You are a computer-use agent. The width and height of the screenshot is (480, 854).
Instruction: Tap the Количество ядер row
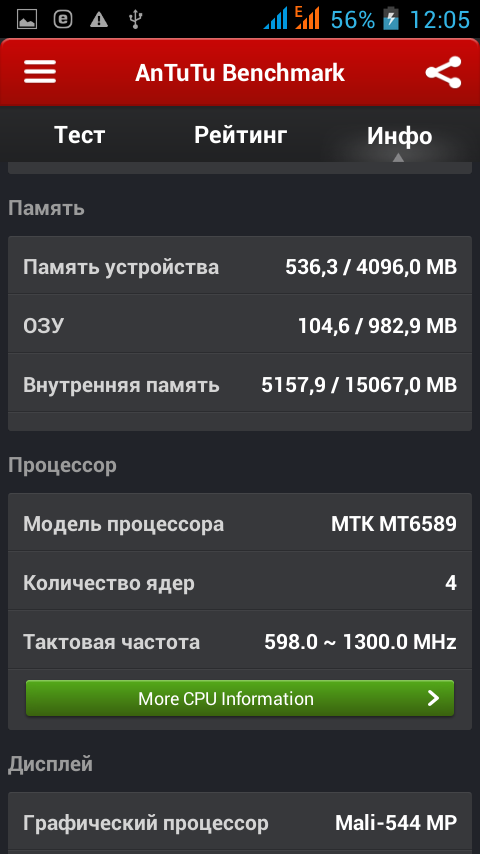pos(240,583)
